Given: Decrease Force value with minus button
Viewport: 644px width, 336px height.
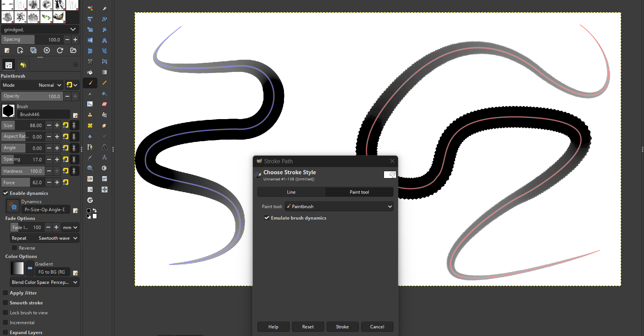Looking at the screenshot, I should pyautogui.click(x=49, y=183).
